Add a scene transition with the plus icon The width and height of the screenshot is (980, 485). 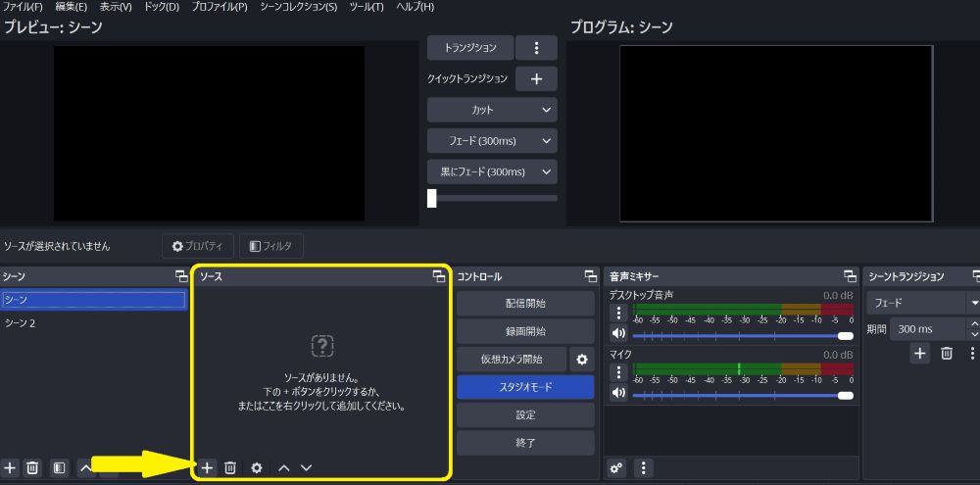point(919,353)
